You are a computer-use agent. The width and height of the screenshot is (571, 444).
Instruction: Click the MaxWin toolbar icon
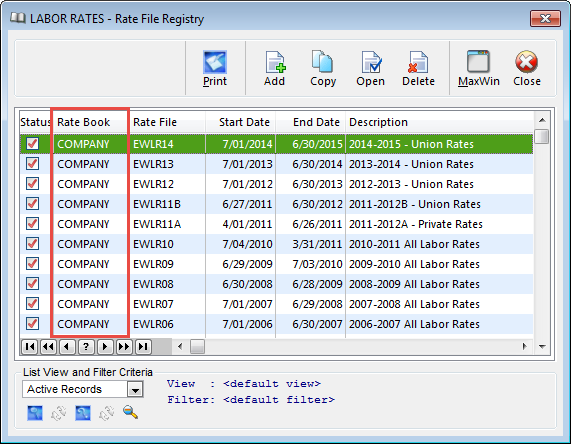tap(479, 69)
